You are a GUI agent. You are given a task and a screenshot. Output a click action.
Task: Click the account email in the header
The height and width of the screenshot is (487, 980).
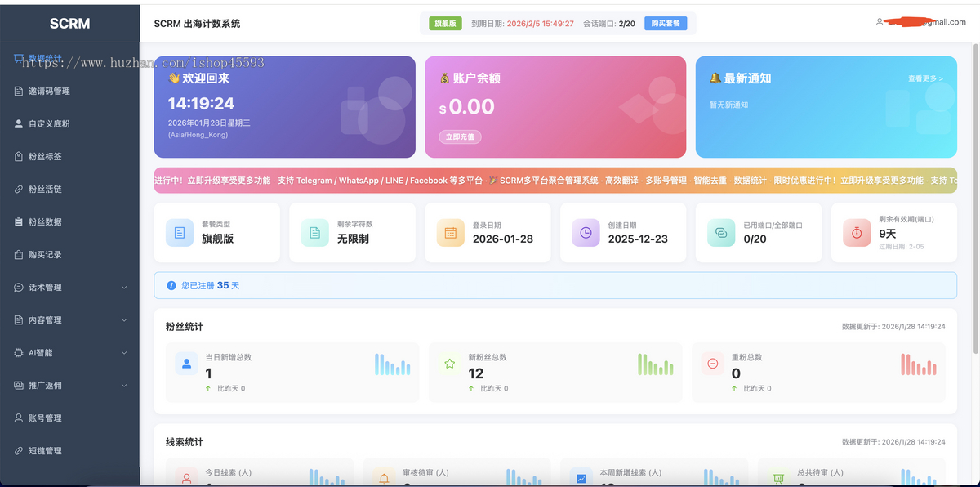tap(926, 22)
